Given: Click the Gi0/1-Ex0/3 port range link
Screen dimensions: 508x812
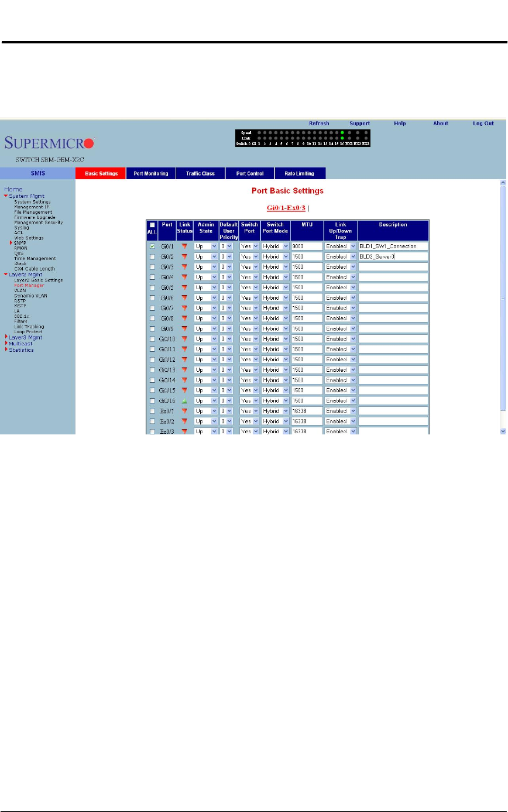Looking at the screenshot, I should point(286,208).
